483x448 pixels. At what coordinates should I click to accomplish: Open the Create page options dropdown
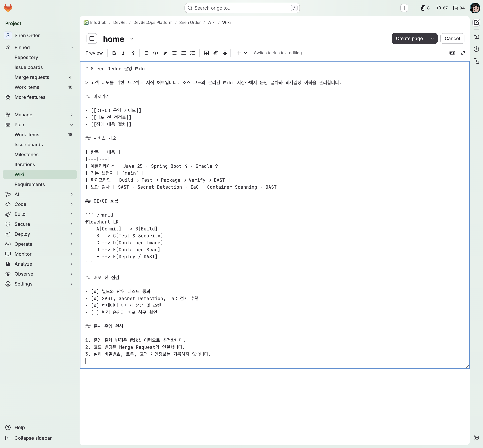432,38
